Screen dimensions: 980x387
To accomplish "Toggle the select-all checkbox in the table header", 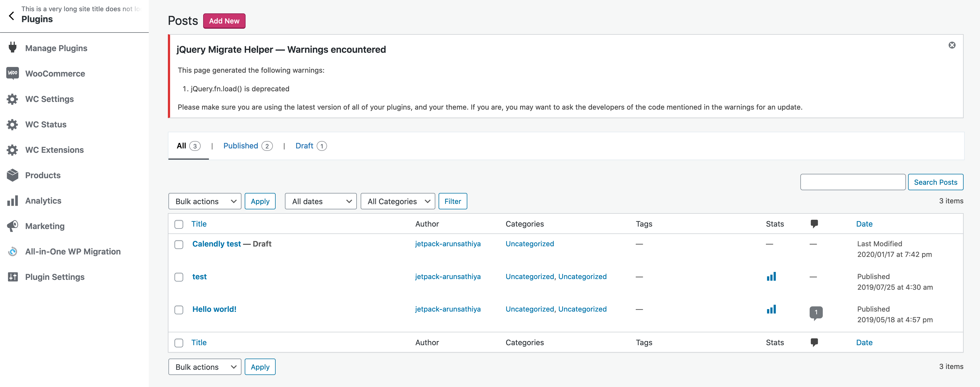I will [x=179, y=224].
